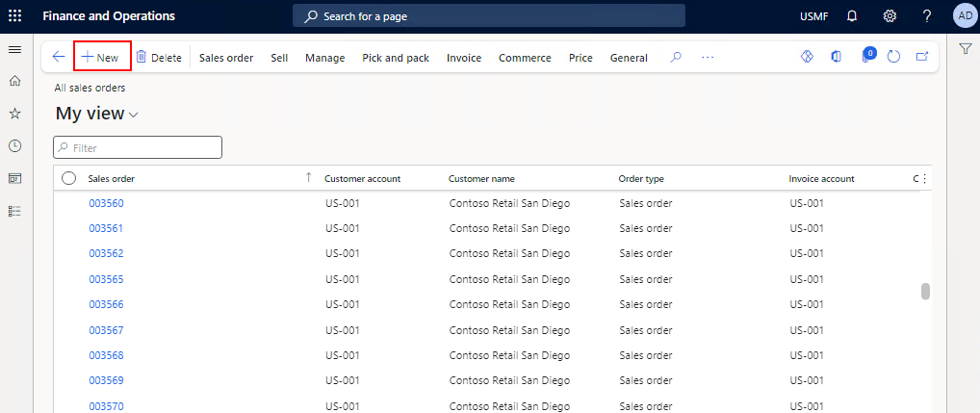This screenshot has height=413, width=980.
Task: Open Recent clock icon in sidebar
Action: click(15, 145)
